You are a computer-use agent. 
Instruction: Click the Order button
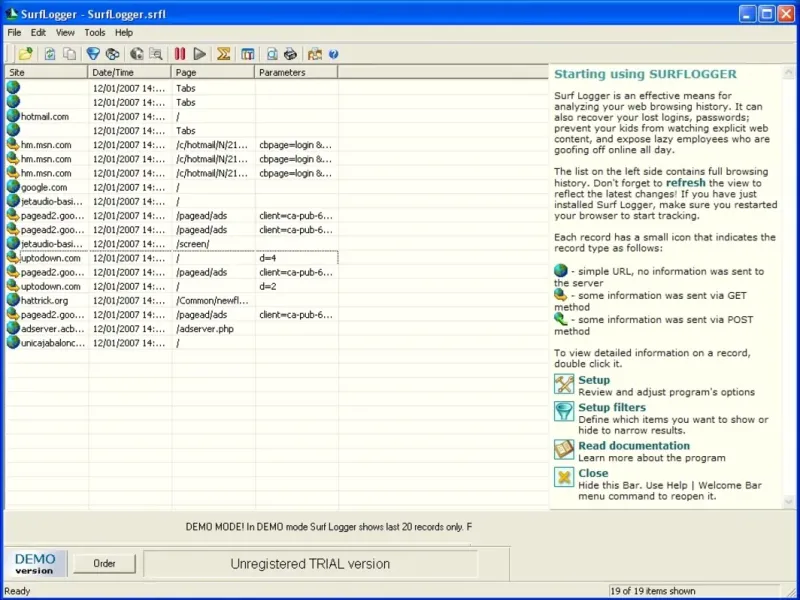coord(105,564)
